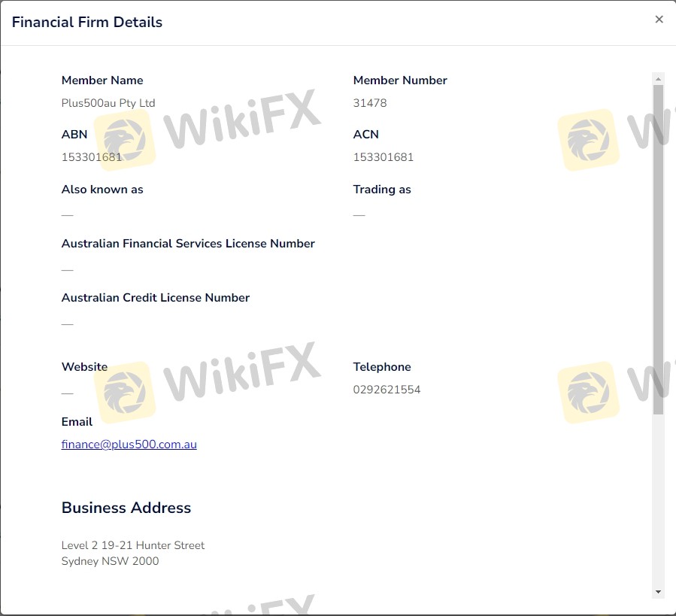Click the Email label

coord(77,421)
